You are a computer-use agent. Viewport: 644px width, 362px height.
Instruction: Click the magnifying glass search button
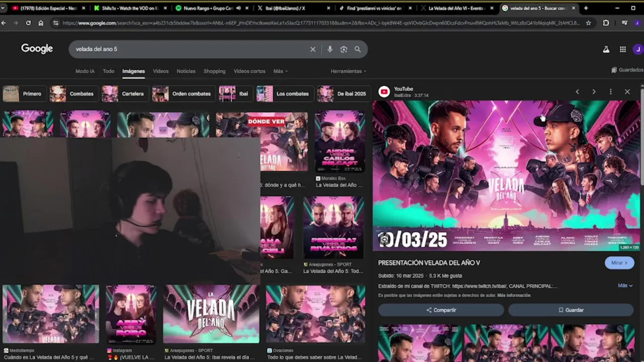[x=357, y=49]
